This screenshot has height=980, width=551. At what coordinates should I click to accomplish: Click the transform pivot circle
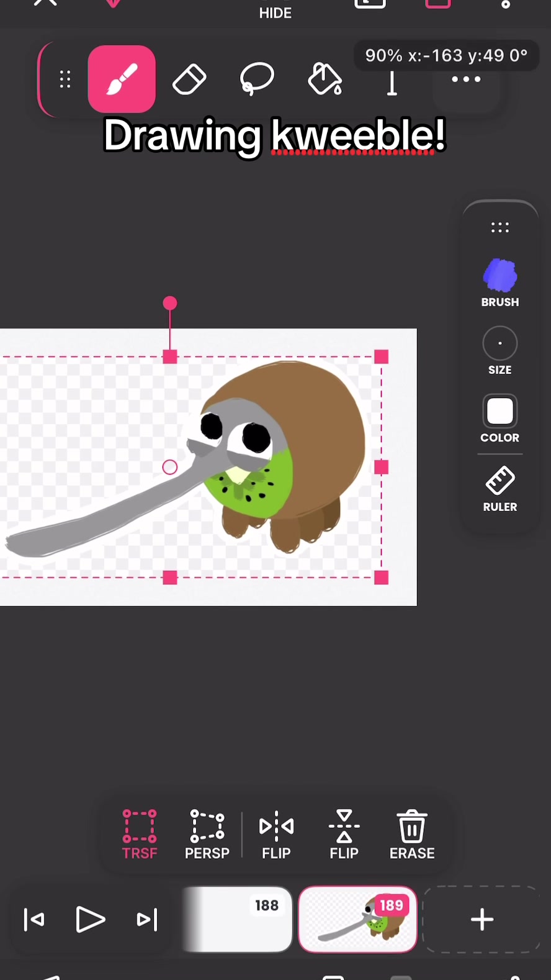[170, 467]
